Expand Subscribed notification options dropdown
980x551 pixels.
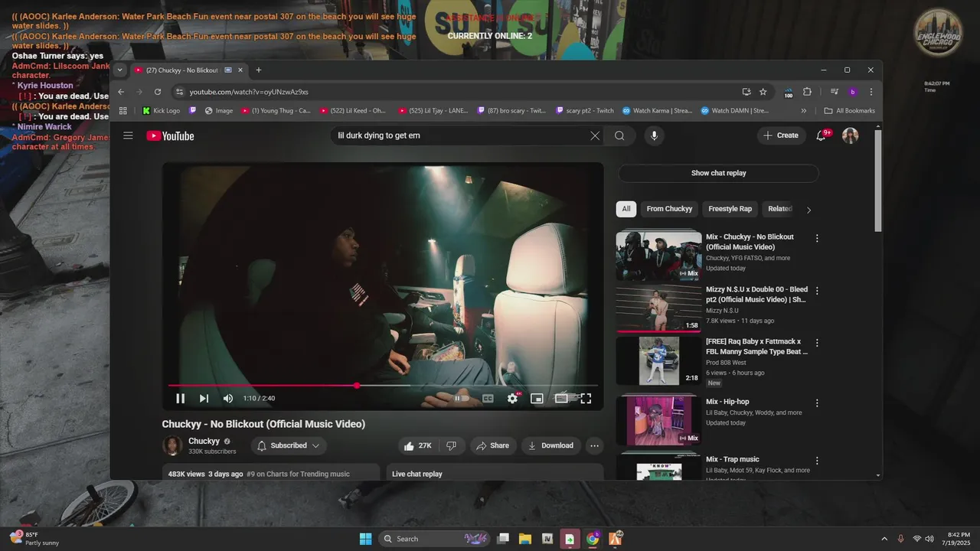288,445
